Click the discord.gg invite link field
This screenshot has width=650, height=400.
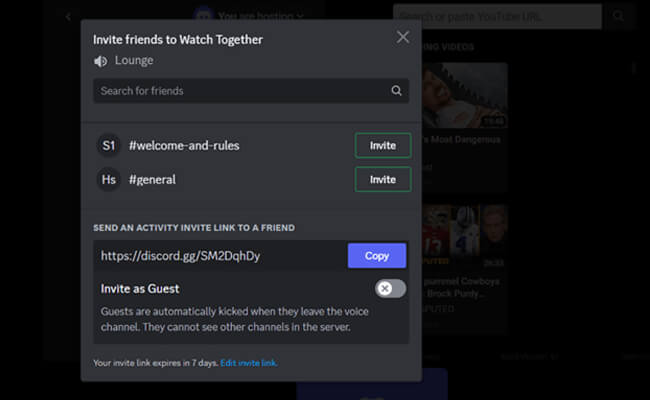point(221,256)
